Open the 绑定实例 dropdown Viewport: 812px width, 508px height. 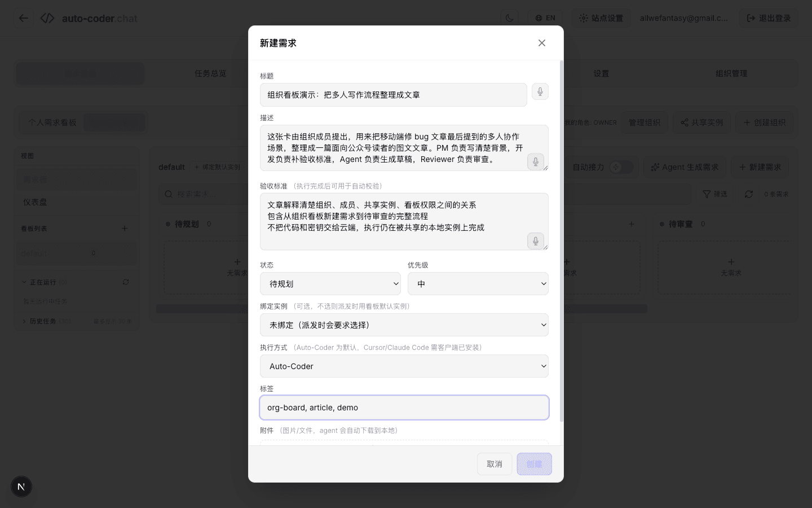(x=404, y=325)
